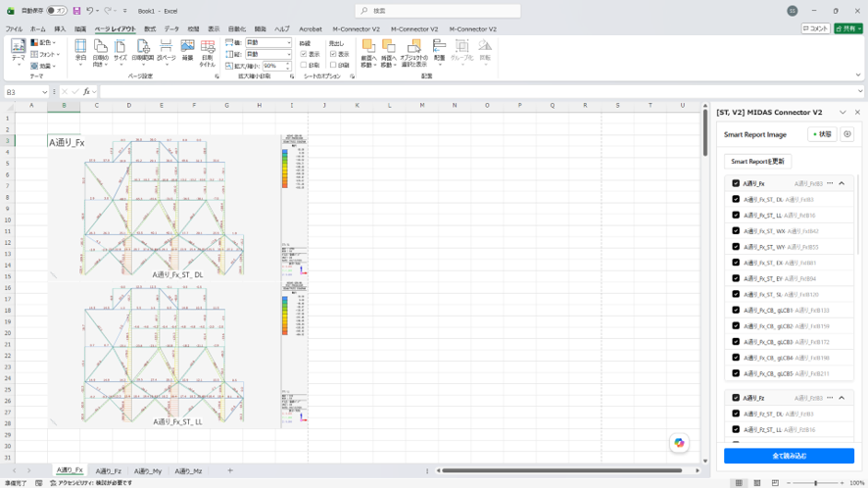The width and height of the screenshot is (868, 488).
Task: Add a new sheet with the plus button
Action: pos(229,470)
